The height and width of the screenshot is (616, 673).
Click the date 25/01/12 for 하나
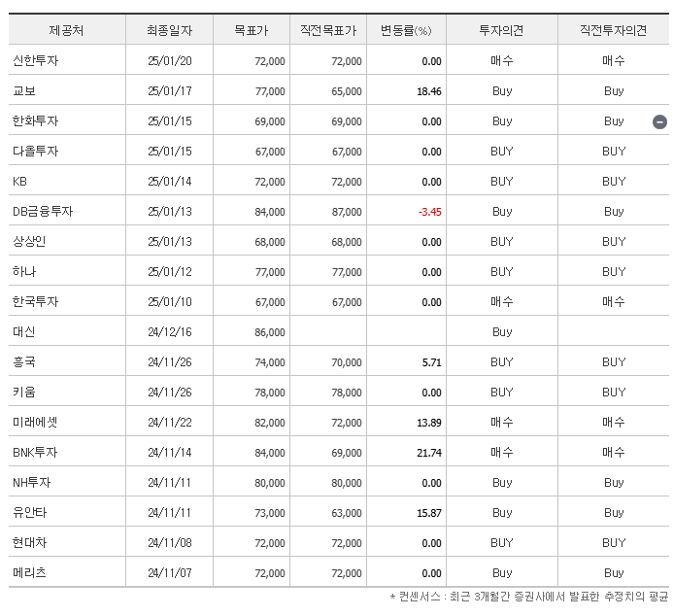click(x=170, y=272)
